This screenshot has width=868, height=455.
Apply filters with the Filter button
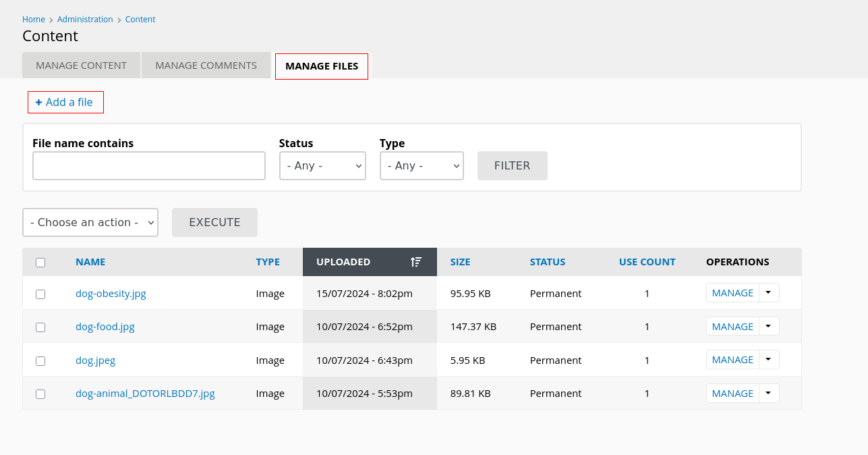click(x=513, y=165)
